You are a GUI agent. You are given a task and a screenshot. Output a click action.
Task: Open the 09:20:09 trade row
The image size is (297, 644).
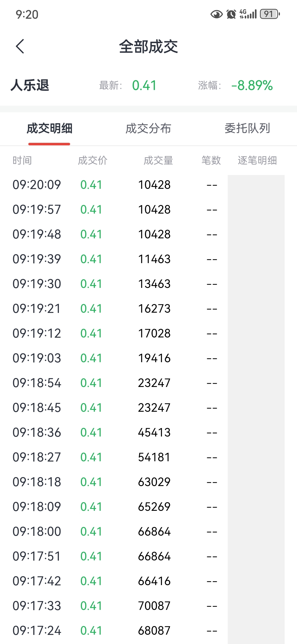(x=148, y=185)
